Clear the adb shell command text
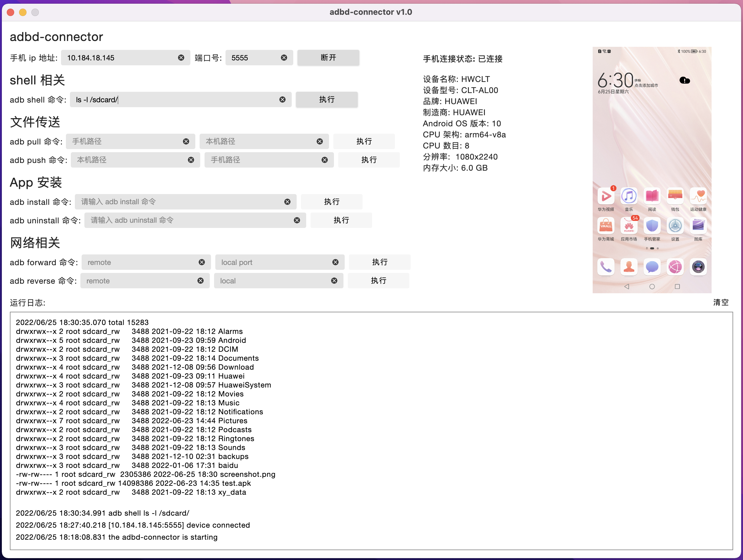743x560 pixels. click(x=282, y=100)
